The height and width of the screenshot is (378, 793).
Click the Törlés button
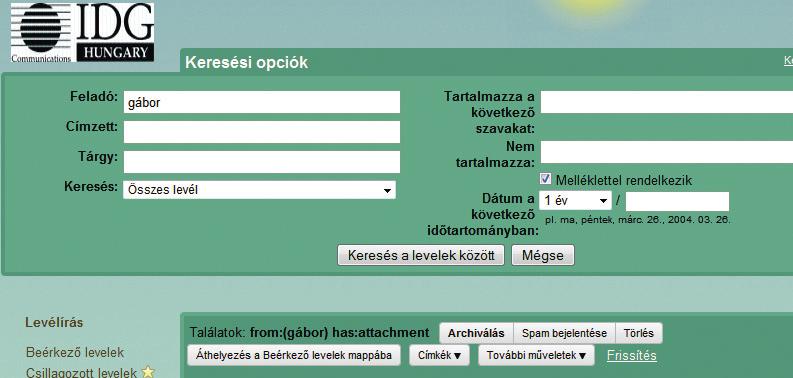638,333
